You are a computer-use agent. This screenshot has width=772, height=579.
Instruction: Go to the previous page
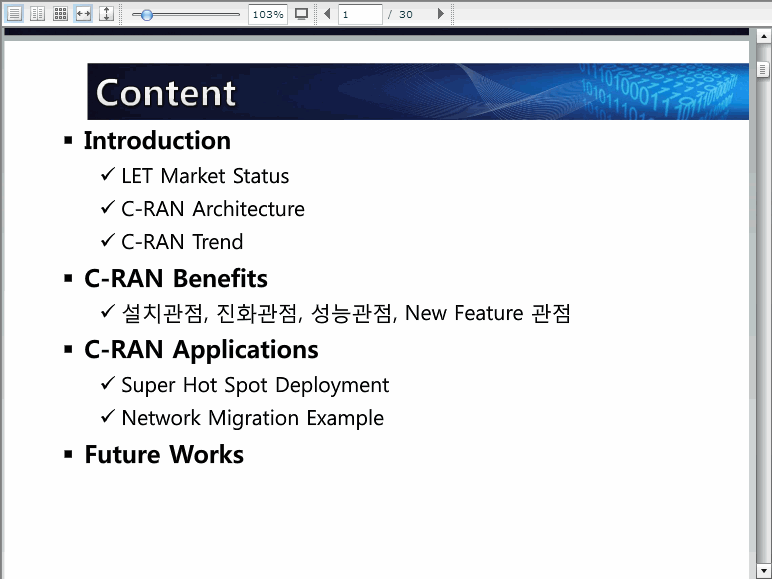(327, 14)
